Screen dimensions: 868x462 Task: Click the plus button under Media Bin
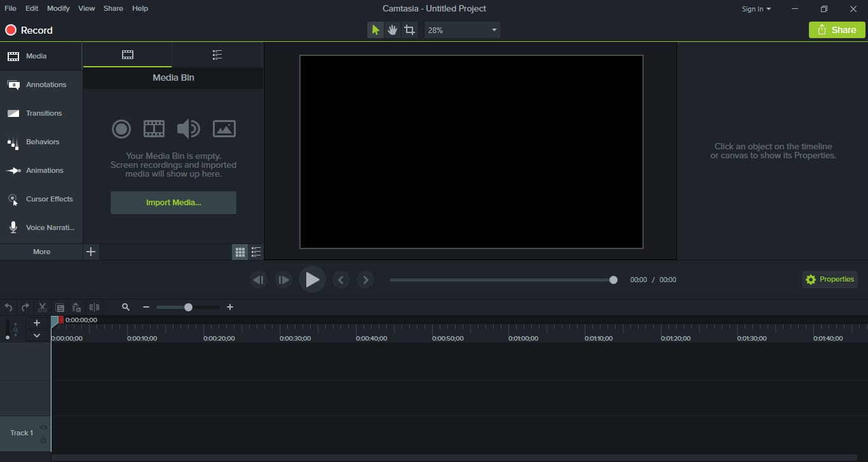(91, 252)
